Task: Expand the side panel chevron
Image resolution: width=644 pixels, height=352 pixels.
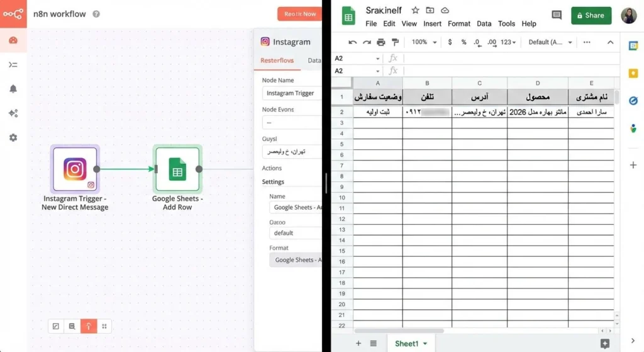Action: coord(633,341)
